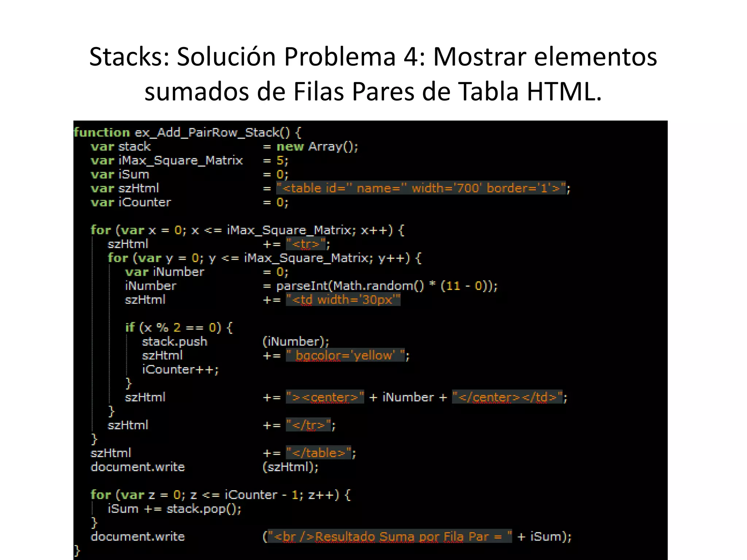Screen dimensions: 747x560
Task: Click the 'bgcolor='yellow'' string literal
Action: pyautogui.click(x=345, y=355)
